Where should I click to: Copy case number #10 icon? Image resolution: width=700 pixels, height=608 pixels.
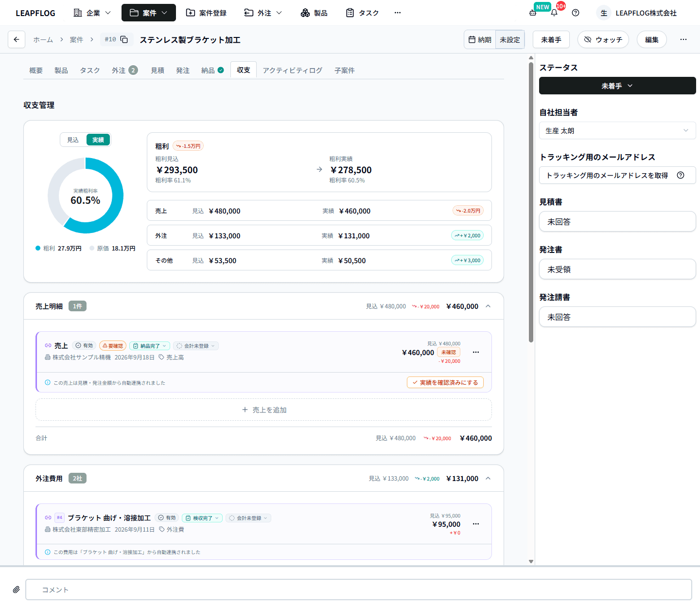(x=124, y=39)
